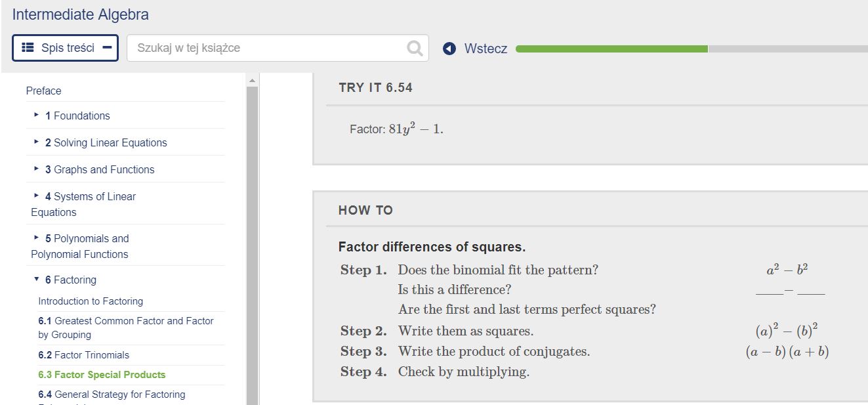
Task: Click the scrollbar up arrow in the sidebar
Action: [x=251, y=80]
